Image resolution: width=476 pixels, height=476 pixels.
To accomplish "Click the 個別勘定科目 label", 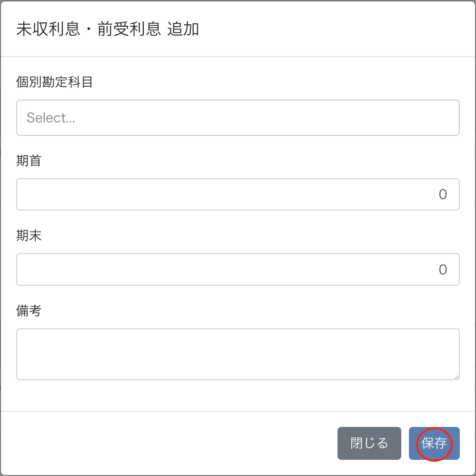I will pyautogui.click(x=54, y=82).
